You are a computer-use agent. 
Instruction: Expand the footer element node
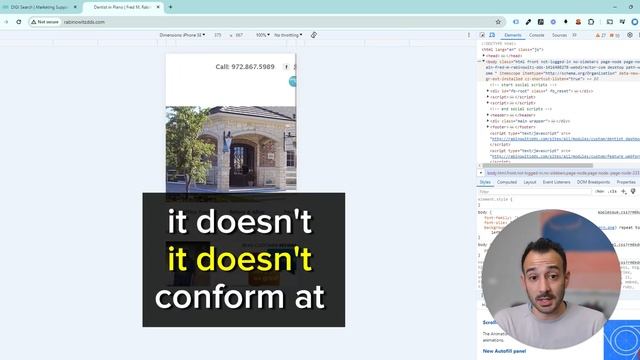click(x=488, y=127)
